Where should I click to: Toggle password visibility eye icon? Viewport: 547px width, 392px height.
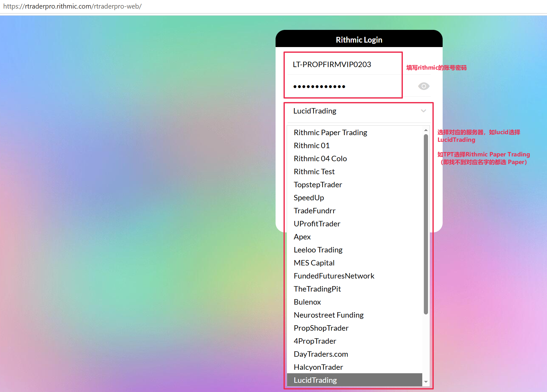point(424,86)
